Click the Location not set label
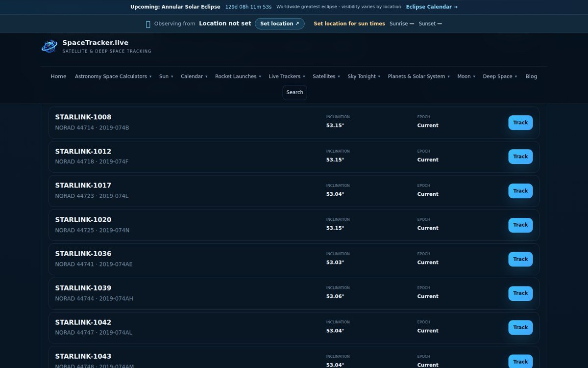Image resolution: width=588 pixels, height=368 pixels. tap(225, 24)
